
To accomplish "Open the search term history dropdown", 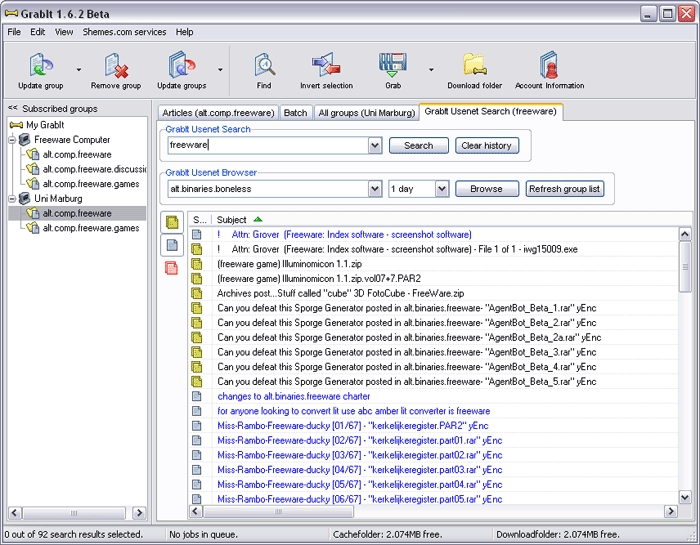I will click(x=375, y=146).
